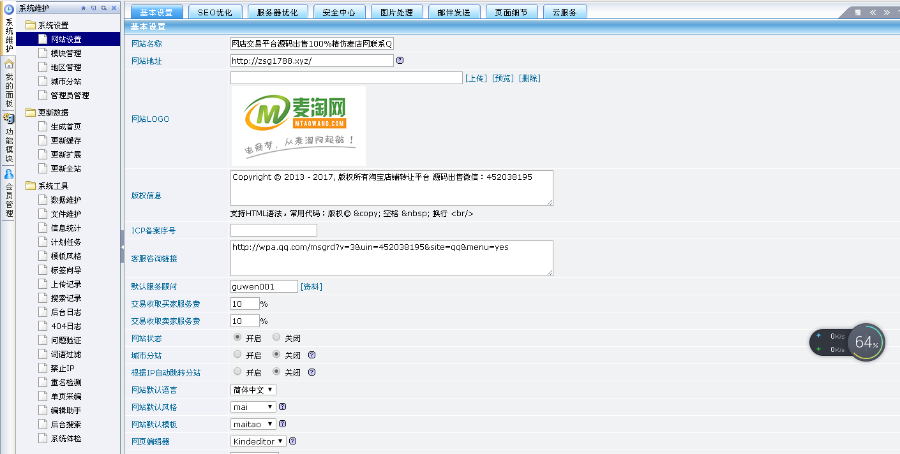Screen dimensions: 900x454
Task: Click into the ICP备案序号 input field
Action: (x=273, y=230)
